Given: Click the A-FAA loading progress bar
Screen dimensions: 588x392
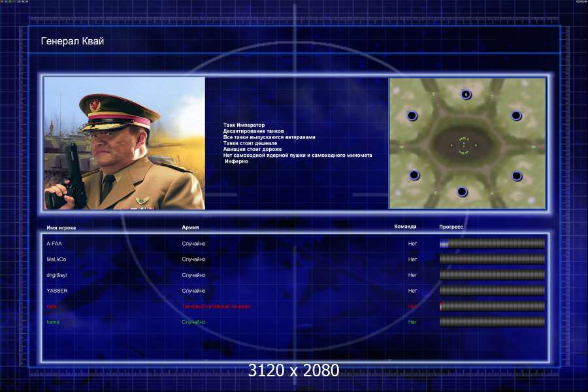Looking at the screenshot, I should point(492,244).
